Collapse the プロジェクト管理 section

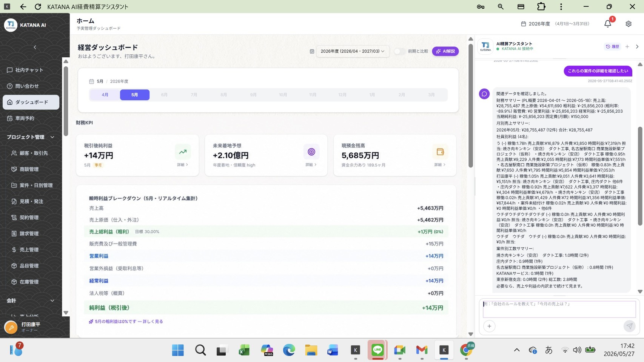(x=31, y=137)
